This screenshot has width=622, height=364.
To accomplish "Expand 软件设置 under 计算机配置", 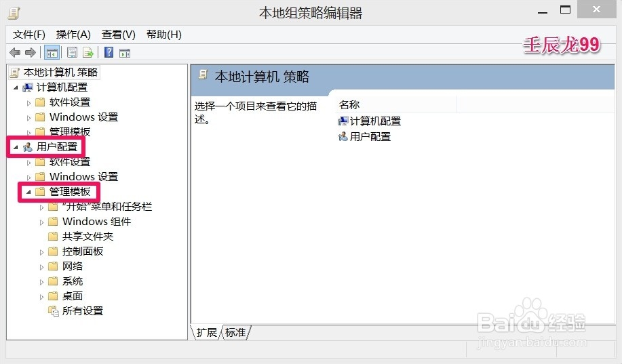I will (28, 103).
